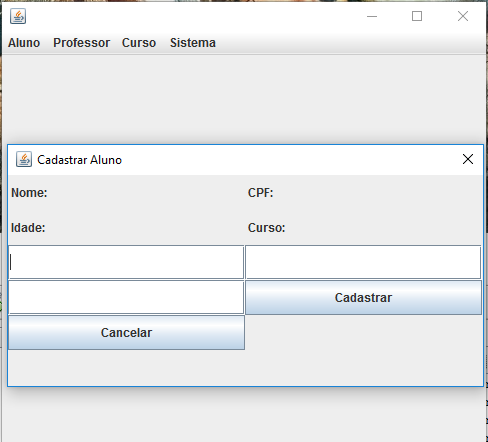The image size is (488, 442).
Task: Open the Sistema menu
Action: tap(193, 43)
